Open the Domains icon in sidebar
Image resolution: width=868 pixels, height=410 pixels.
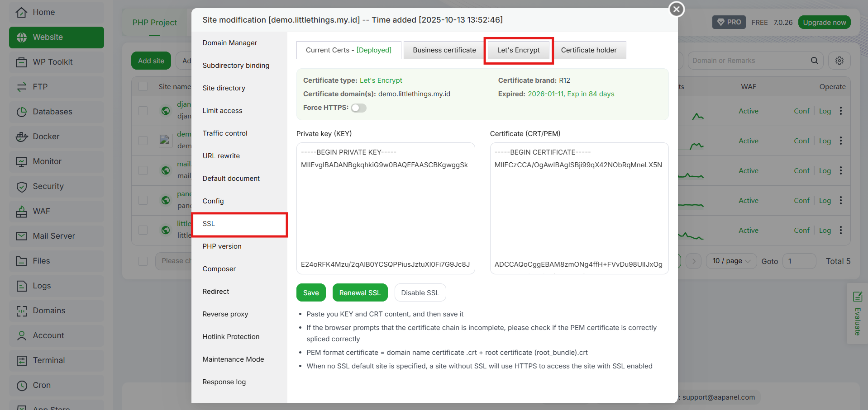21,311
